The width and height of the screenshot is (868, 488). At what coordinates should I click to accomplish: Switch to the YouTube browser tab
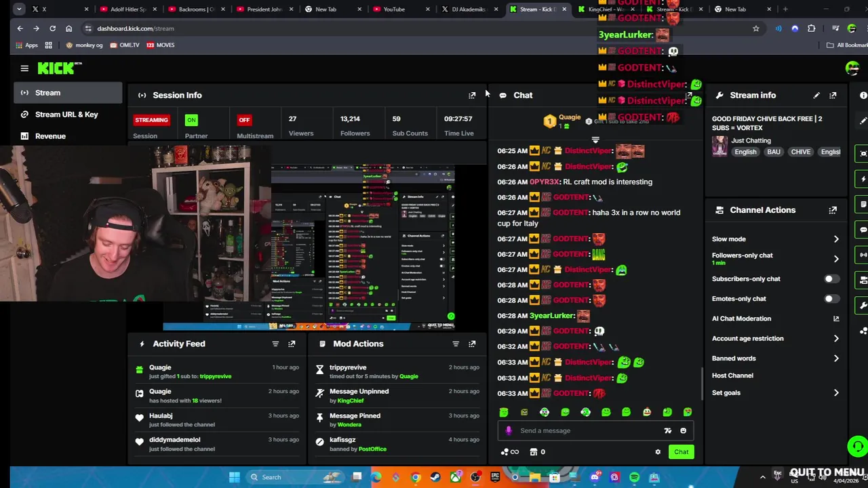tap(400, 9)
